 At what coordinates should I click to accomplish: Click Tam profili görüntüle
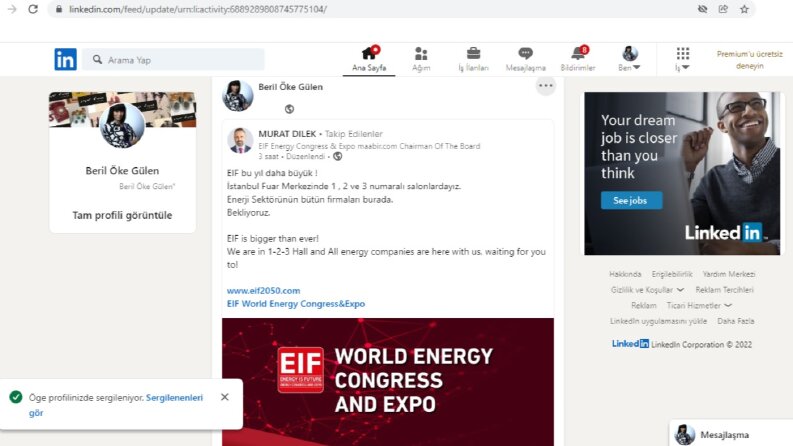pos(122,215)
